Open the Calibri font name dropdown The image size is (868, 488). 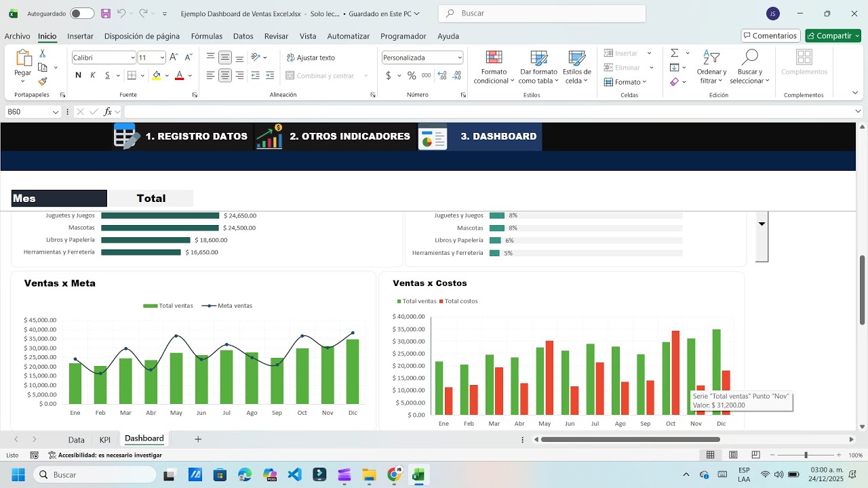coord(132,58)
